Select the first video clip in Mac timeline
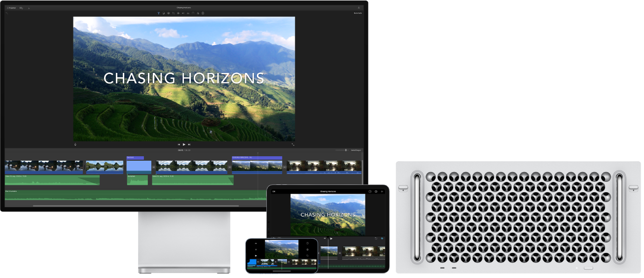 coord(44,167)
